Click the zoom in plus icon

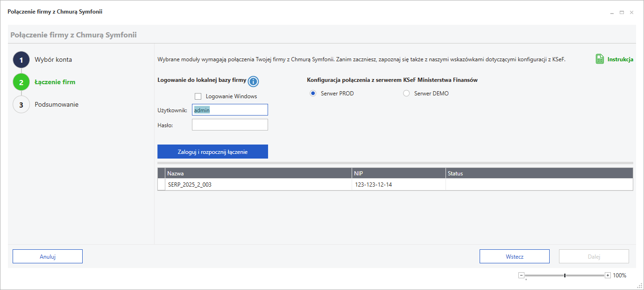click(608, 275)
